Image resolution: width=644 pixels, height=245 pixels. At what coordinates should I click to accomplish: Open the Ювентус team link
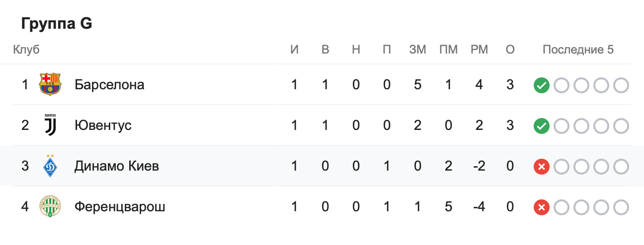pos(103,125)
